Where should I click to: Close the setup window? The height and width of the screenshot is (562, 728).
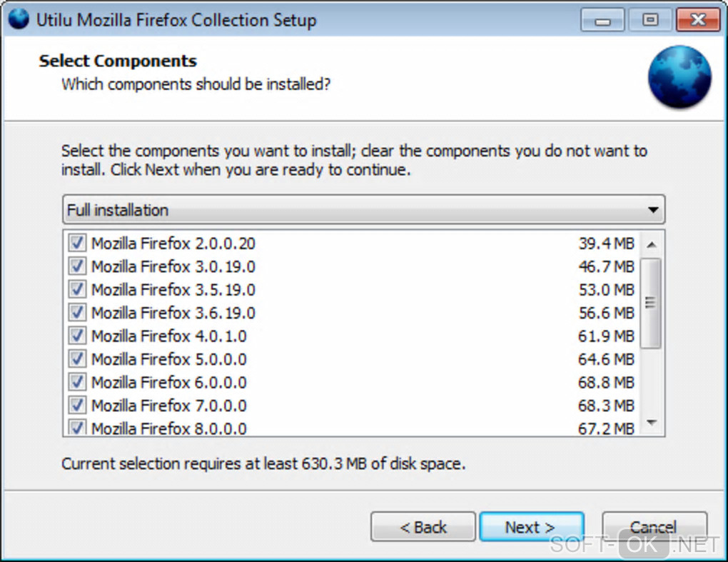point(697,20)
